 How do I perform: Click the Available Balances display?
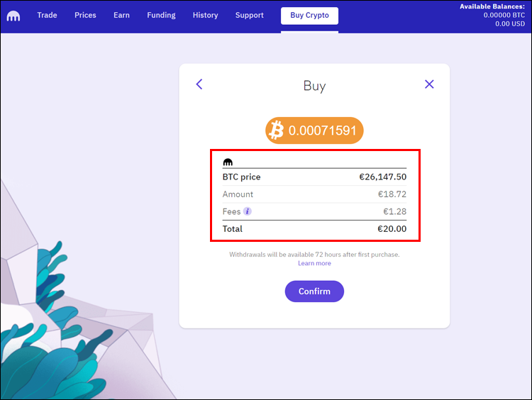(x=491, y=15)
